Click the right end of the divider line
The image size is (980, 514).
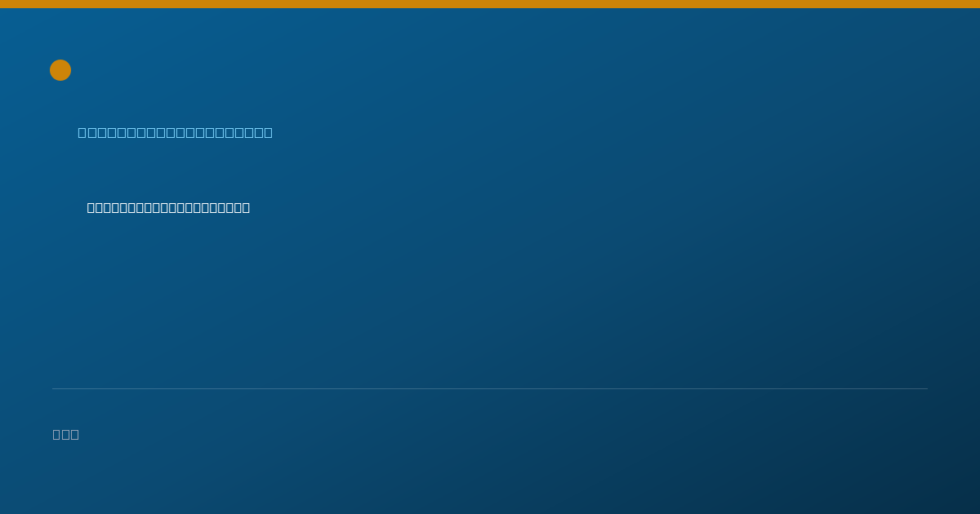[926, 388]
